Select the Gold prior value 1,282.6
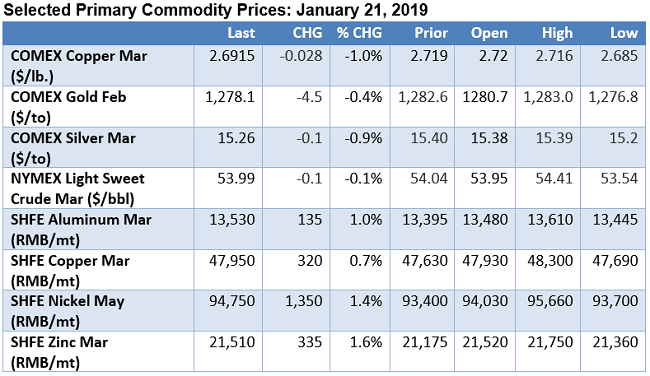 tap(423, 97)
